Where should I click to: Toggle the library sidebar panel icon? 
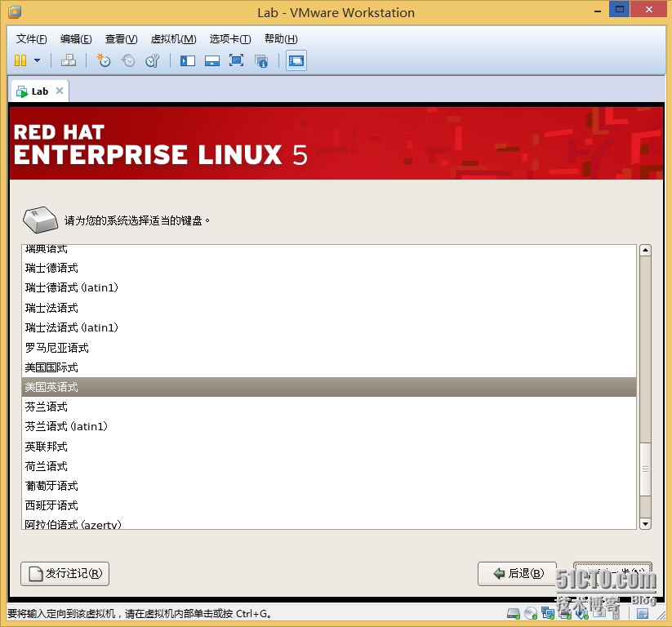click(187, 60)
